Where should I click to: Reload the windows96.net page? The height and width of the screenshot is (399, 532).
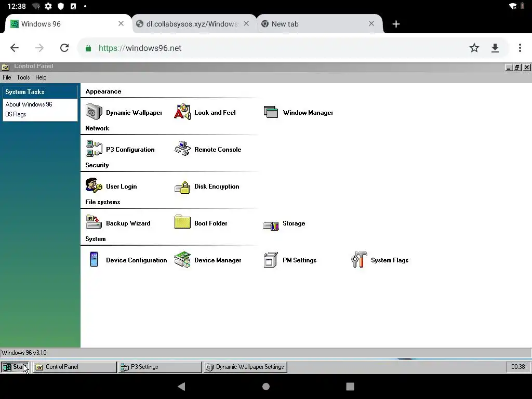(64, 48)
